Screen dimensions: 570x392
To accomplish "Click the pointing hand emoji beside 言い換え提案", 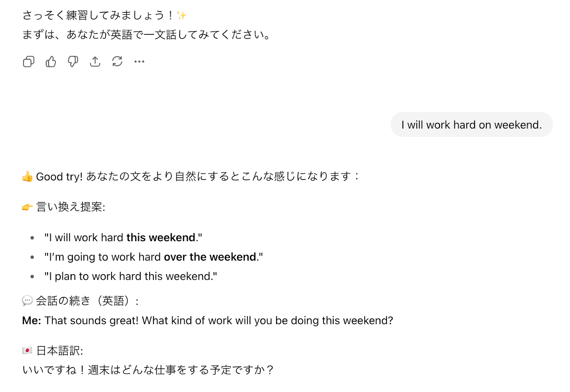I will [x=27, y=207].
